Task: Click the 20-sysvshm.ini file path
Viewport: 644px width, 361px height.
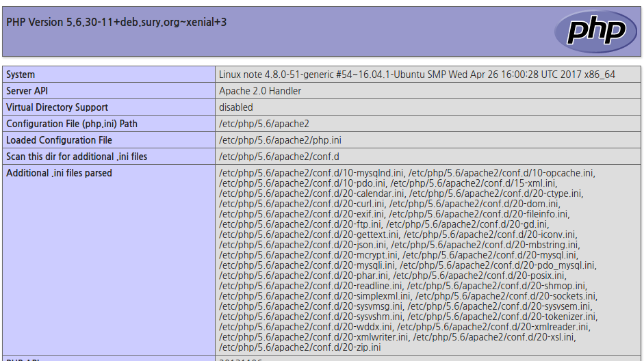Action: tap(311, 317)
